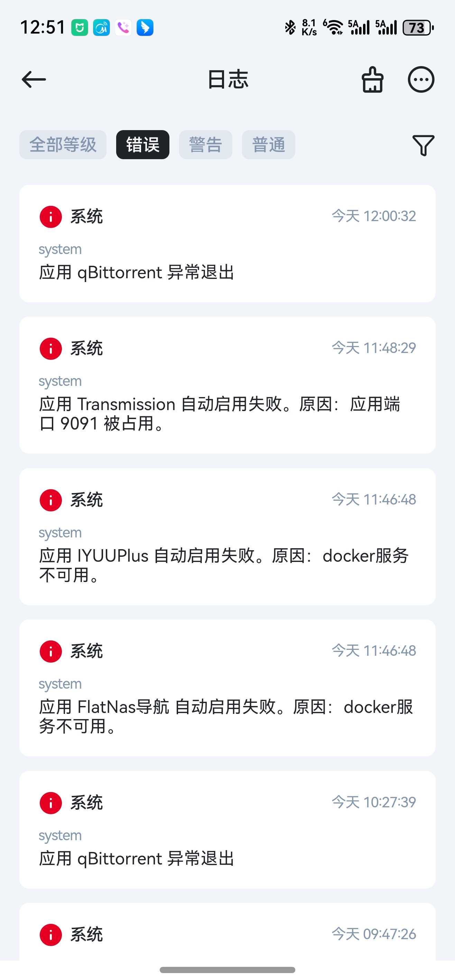This screenshot has height=980, width=455.
Task: Select the 错误 level tab
Action: (142, 145)
